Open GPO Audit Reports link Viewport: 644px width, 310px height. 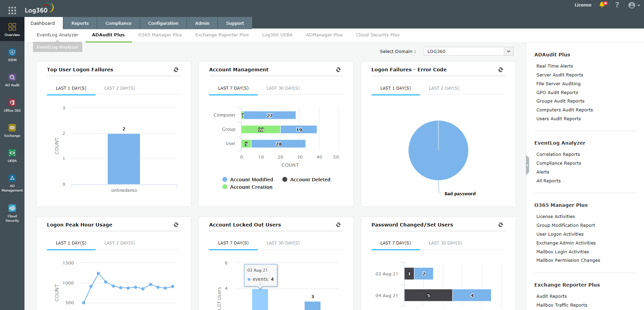[x=557, y=92]
